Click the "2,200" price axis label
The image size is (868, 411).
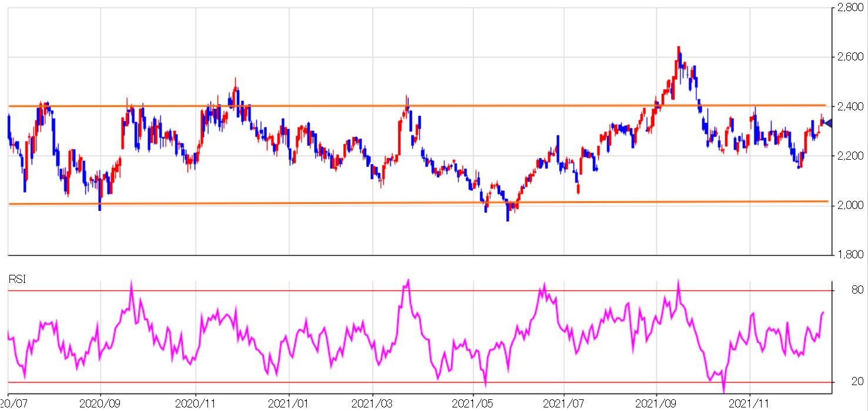click(x=851, y=156)
